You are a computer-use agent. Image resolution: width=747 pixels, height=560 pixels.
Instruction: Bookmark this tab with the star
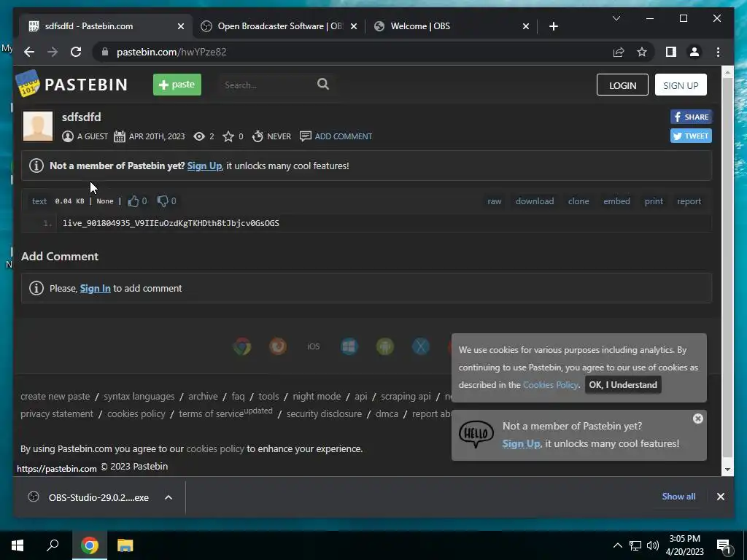point(642,52)
